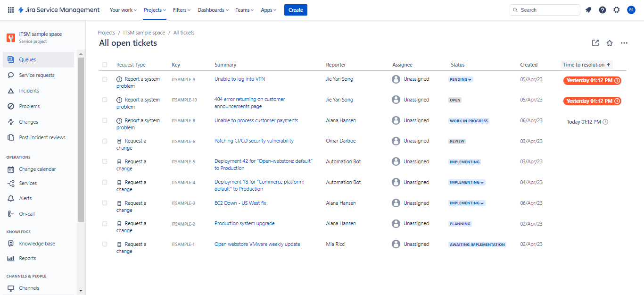Click the ITSAMPLE-1 key link
This screenshot has width=644, height=295.
pos(183,244)
